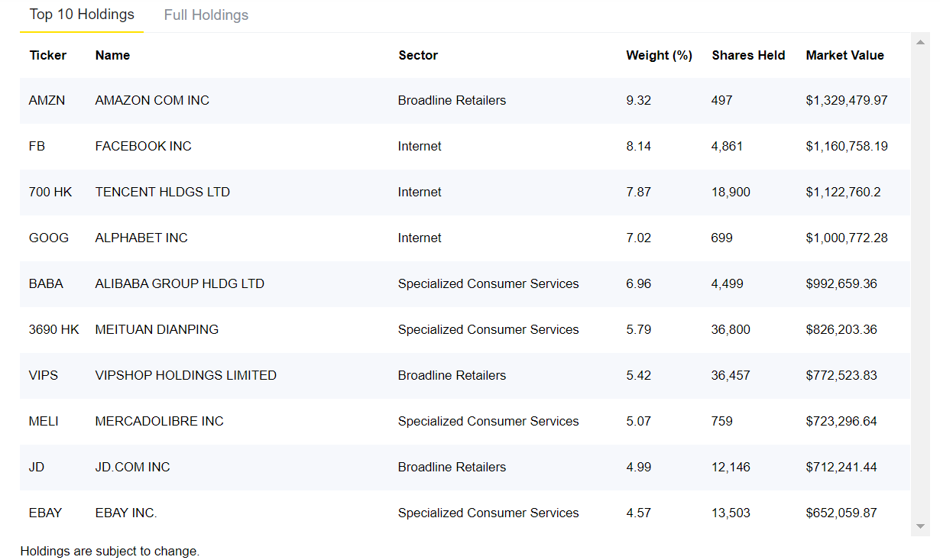This screenshot has width=940, height=560.
Task: Click the scrollbar down arrow
Action: point(920,526)
